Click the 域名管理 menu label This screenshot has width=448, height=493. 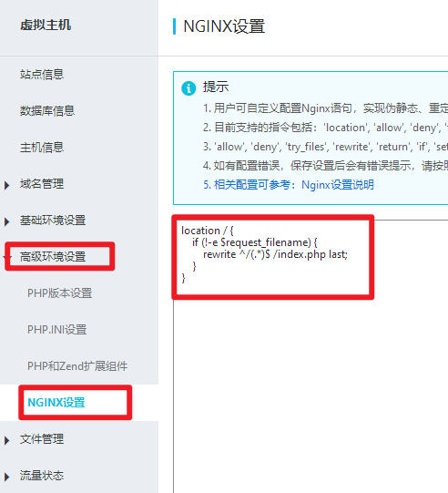(42, 184)
